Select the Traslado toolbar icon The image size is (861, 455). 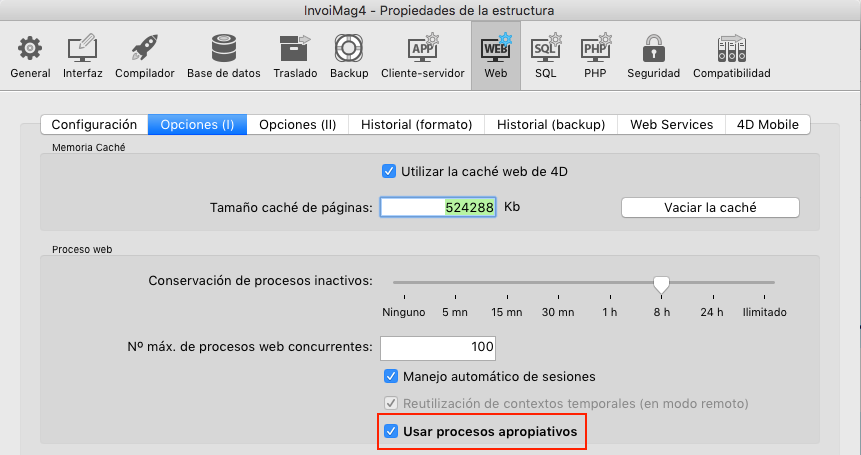[295, 48]
